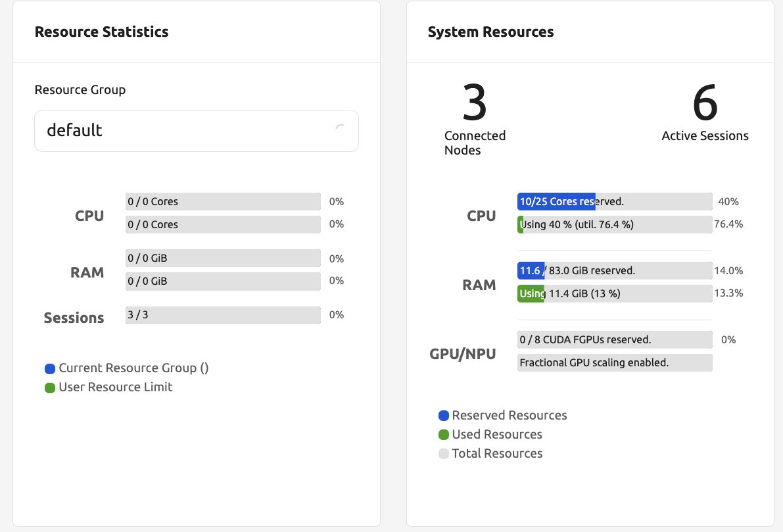783x532 pixels.
Task: Click the loading spinner in Resource Group selector
Action: [339, 129]
